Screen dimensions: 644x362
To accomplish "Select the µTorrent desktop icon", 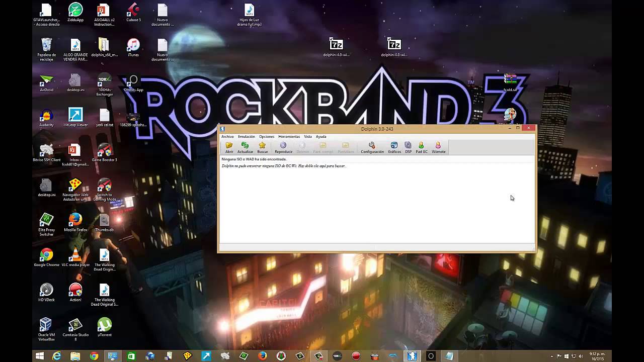I will point(104,328).
